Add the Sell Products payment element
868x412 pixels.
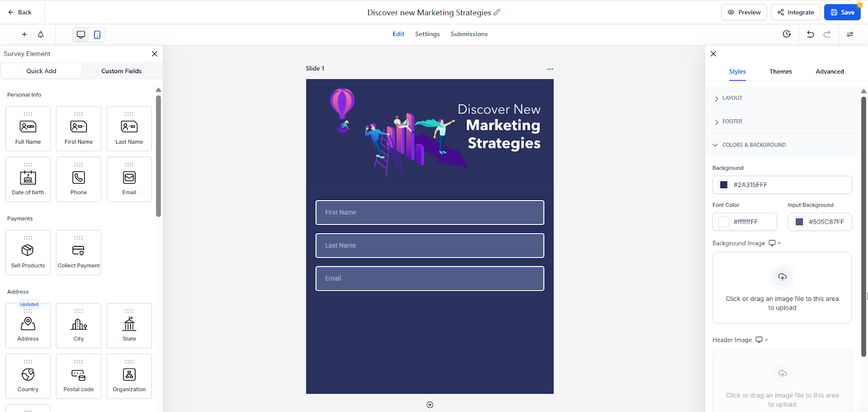[28, 253]
